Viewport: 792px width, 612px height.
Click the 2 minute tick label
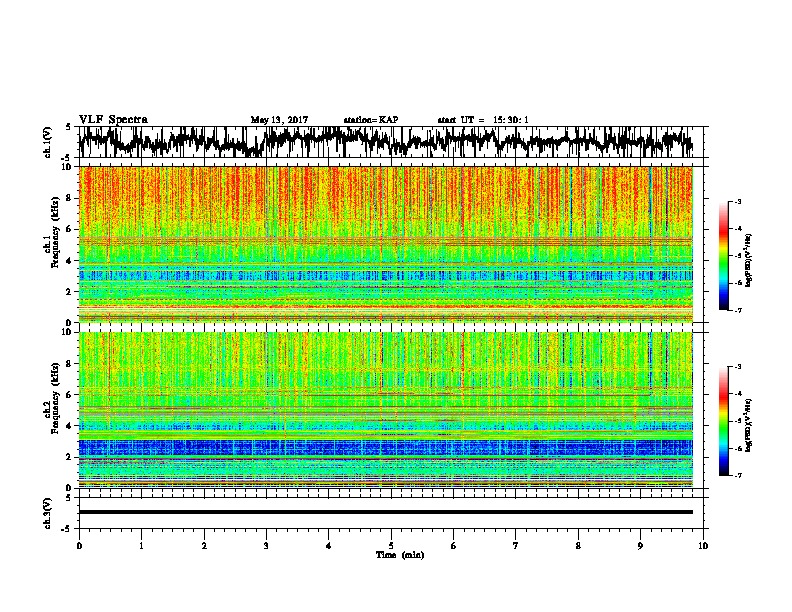[x=204, y=546]
